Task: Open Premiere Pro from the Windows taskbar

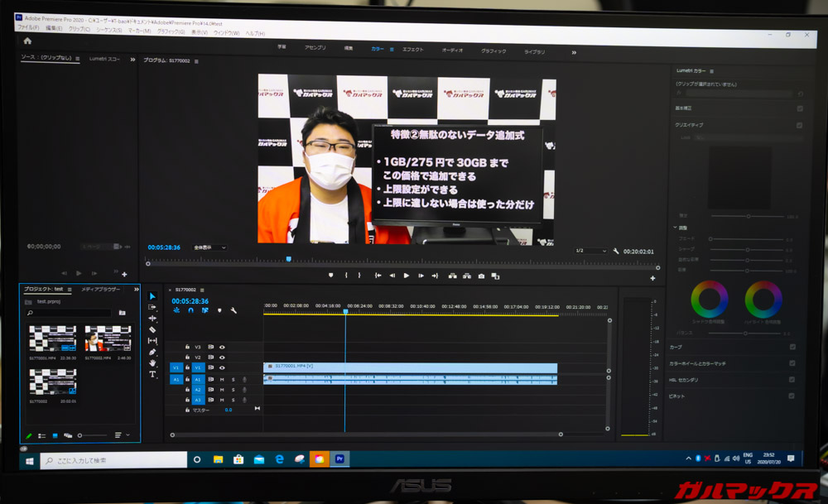Action: pyautogui.click(x=339, y=458)
